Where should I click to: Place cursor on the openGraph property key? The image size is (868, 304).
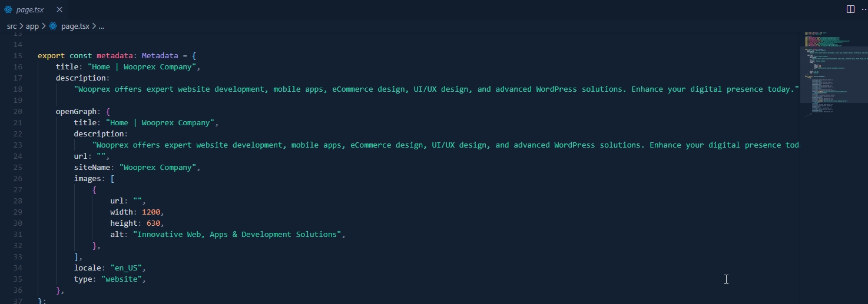pos(78,112)
